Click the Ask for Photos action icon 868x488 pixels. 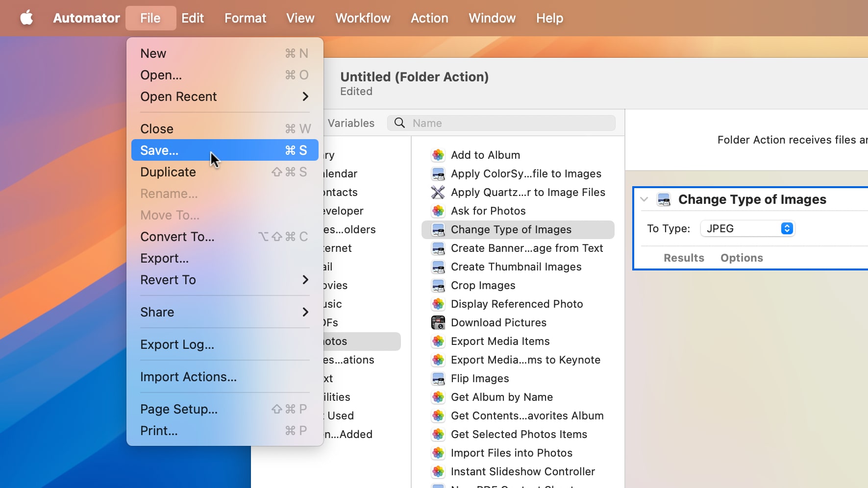[438, 211]
